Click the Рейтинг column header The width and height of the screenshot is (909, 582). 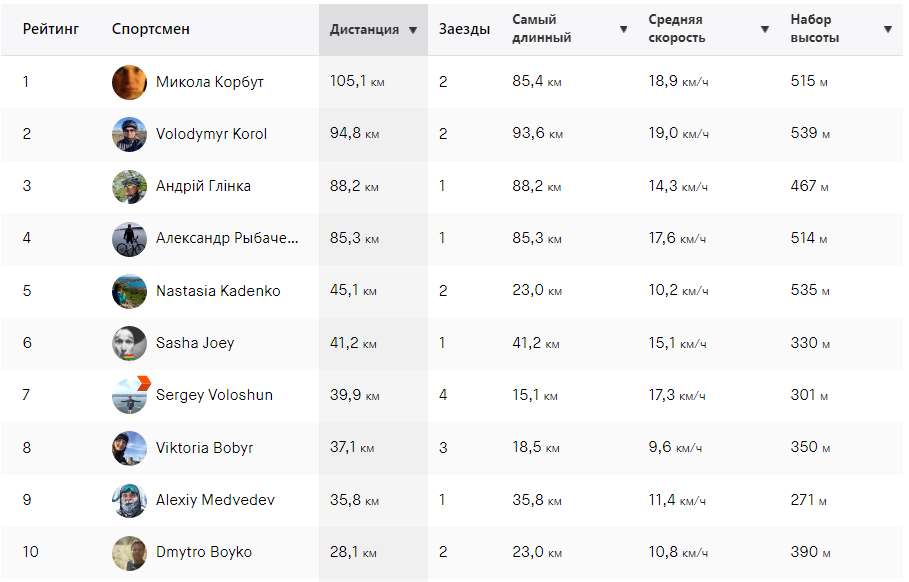(50, 29)
